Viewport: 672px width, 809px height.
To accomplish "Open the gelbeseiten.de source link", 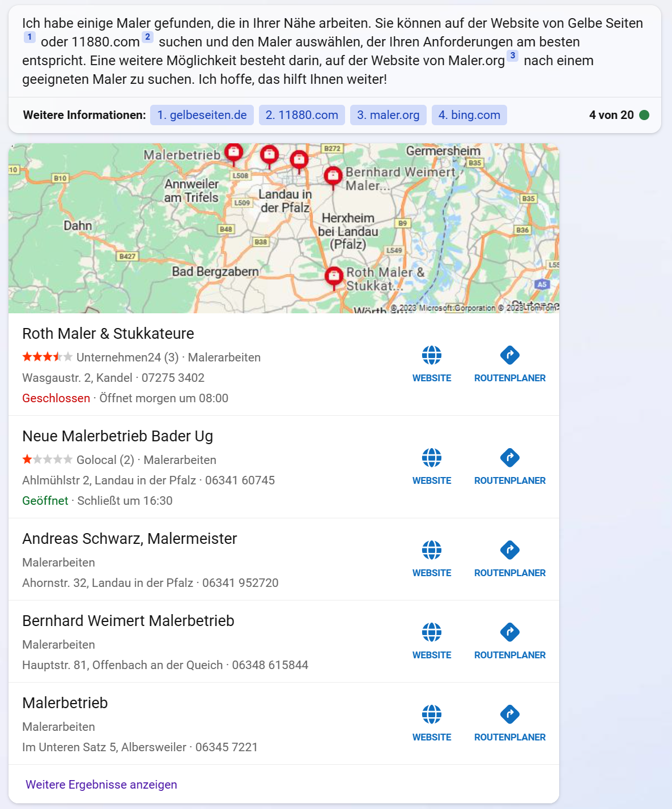I will 202,115.
